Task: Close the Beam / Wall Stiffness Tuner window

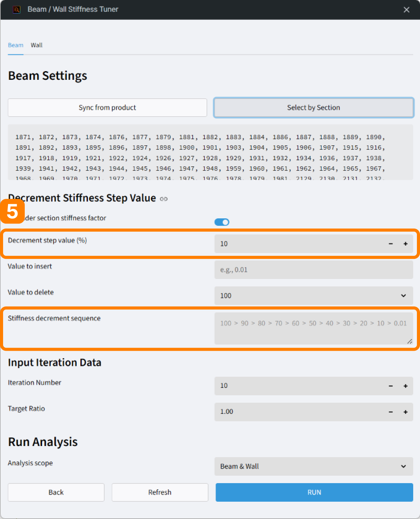Action: point(406,10)
